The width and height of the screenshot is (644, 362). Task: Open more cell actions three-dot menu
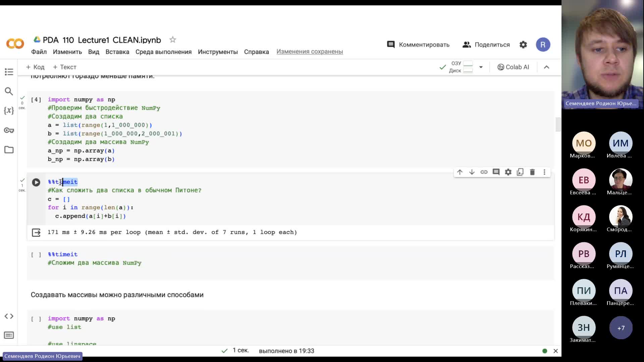click(544, 172)
